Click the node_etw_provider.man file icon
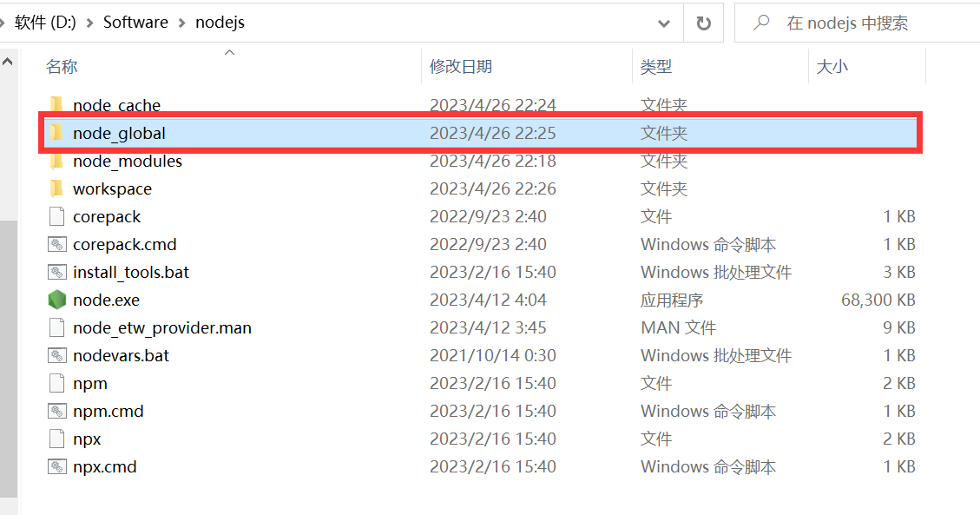The height and width of the screenshot is (515, 980). click(x=55, y=327)
